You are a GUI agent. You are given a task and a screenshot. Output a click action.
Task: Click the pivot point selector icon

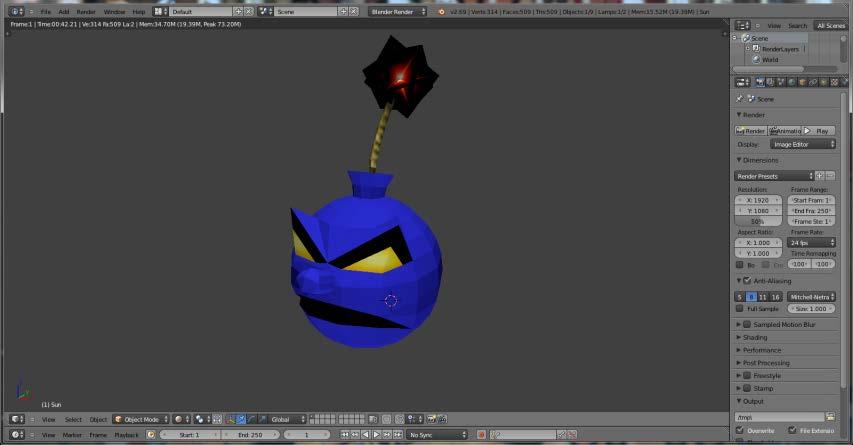[202, 419]
